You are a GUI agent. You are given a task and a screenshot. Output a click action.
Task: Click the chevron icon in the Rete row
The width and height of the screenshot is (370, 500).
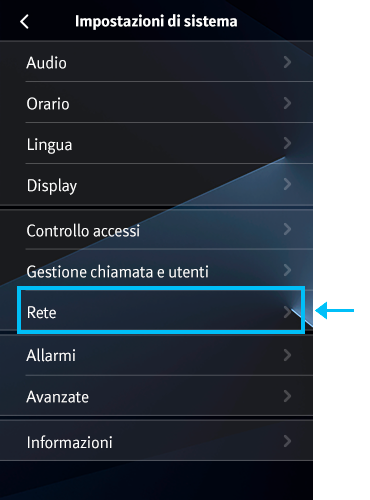[x=287, y=312]
